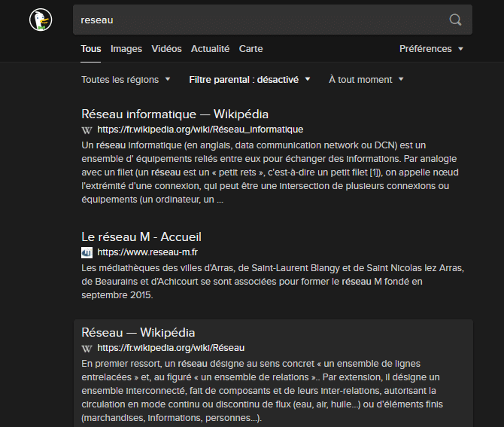Open the Réseau — Wikipédia result title
The width and height of the screenshot is (504, 427).
138,333
